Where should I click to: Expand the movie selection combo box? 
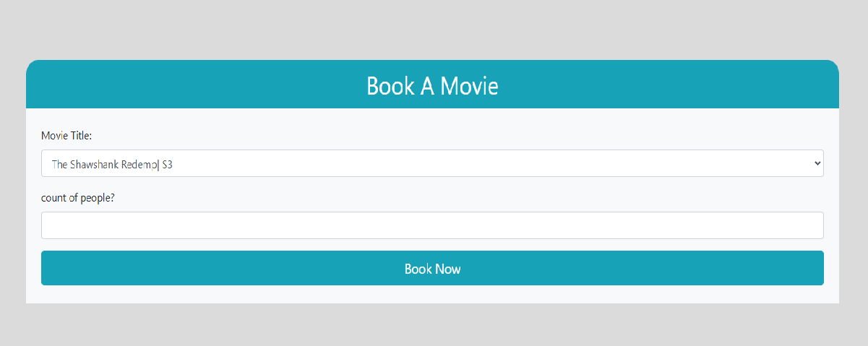(x=432, y=163)
